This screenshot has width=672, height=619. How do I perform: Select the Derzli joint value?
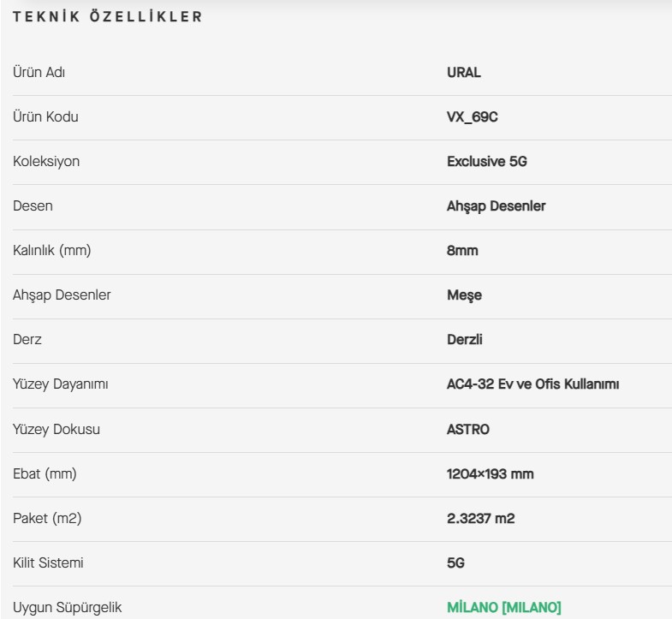(465, 340)
